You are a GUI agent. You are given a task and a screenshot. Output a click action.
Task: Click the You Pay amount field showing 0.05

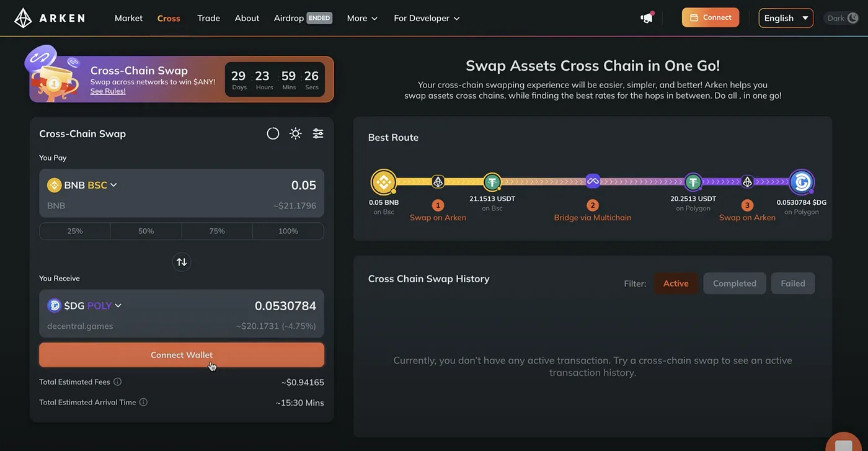(x=304, y=185)
